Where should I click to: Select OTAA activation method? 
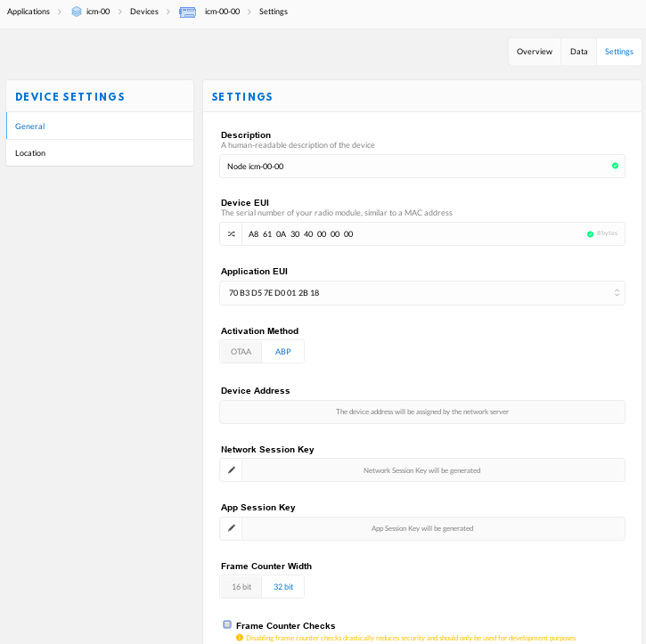pos(241,352)
